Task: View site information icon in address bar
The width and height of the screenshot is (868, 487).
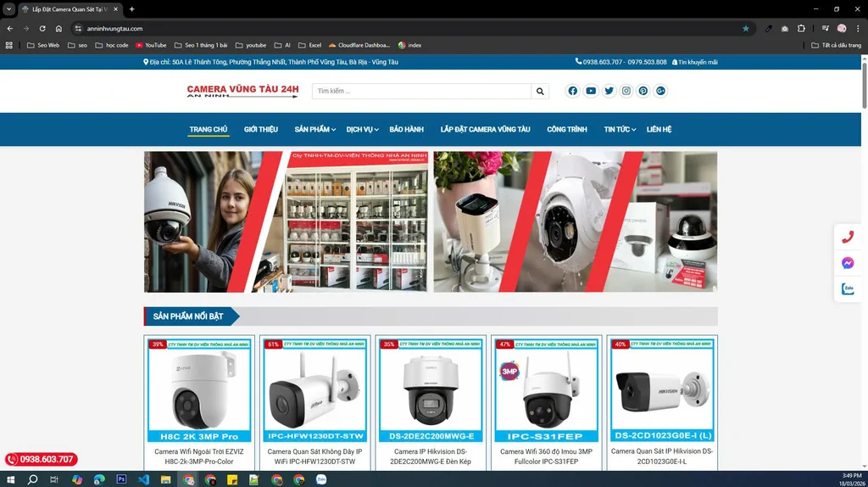Action: pos(78,28)
